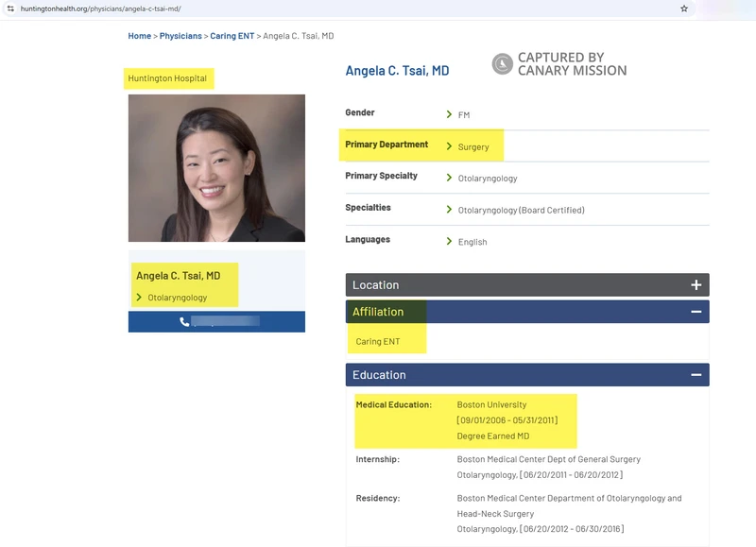Click the Medical Education label

pos(394,405)
